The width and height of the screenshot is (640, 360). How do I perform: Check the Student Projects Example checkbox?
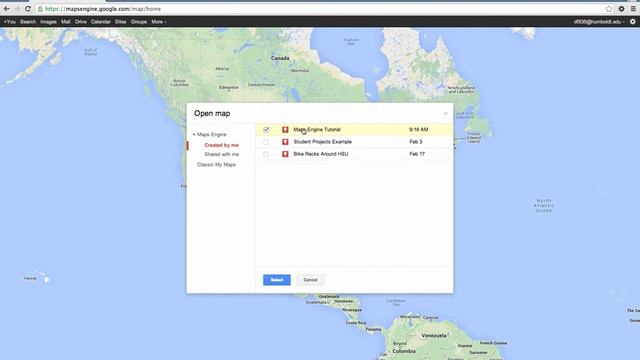[266, 142]
